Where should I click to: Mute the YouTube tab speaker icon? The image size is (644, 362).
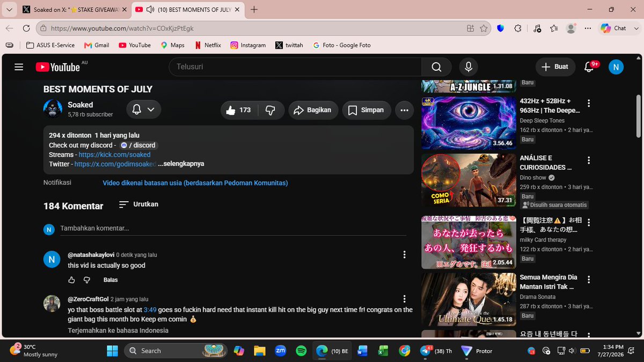(x=150, y=10)
